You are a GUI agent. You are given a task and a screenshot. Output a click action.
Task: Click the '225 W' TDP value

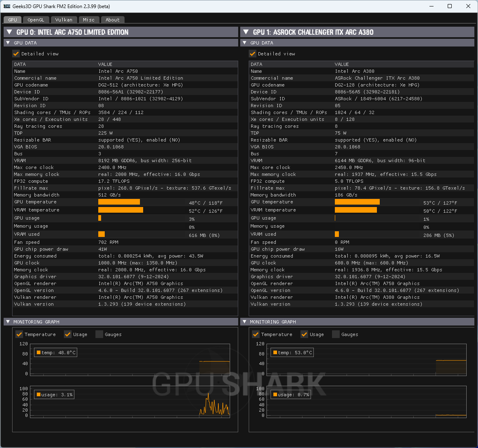tap(106, 133)
